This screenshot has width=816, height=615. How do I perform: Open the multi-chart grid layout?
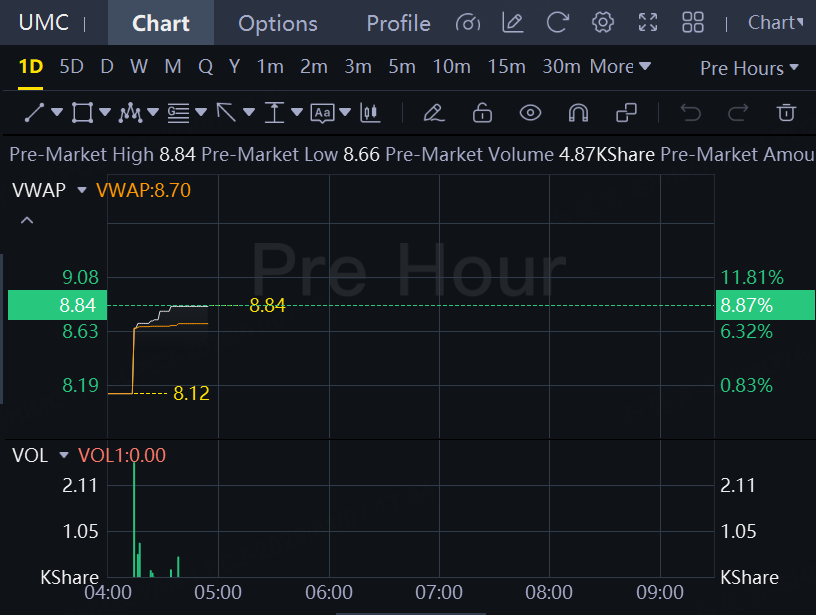693,23
